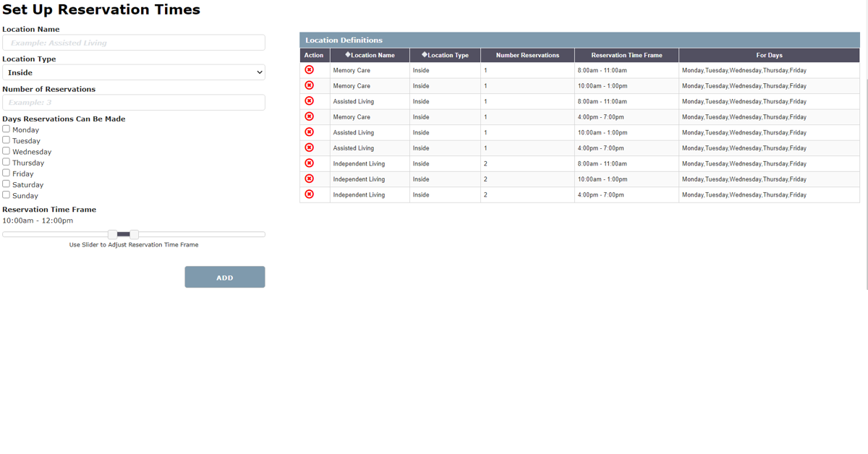Focus the Location Name text field
The image size is (868, 454).
134,43
